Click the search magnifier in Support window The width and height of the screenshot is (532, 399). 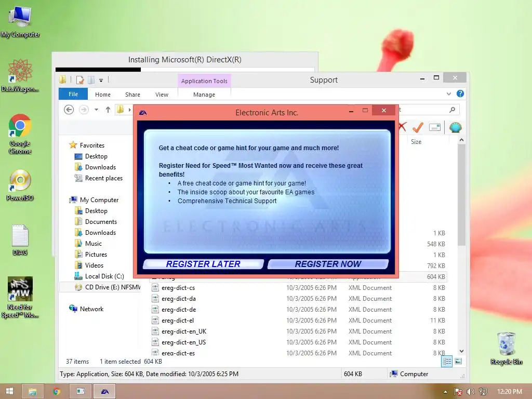[453, 110]
